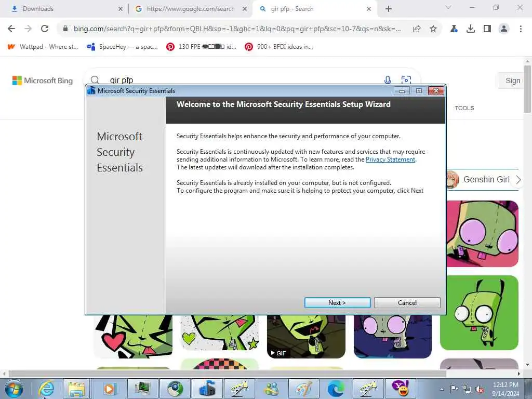Click the page horizontal scrollbar
The height and width of the screenshot is (399, 532).
pyautogui.click(x=228, y=374)
